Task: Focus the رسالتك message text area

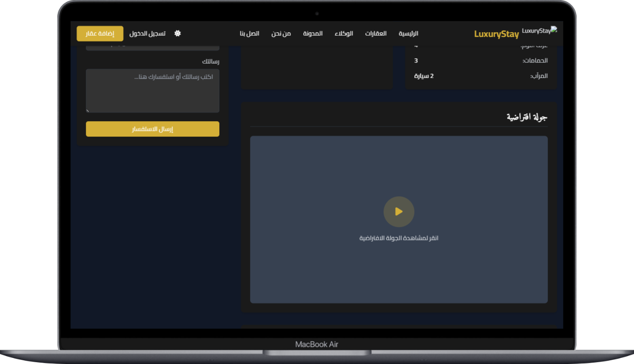Action: tap(153, 90)
